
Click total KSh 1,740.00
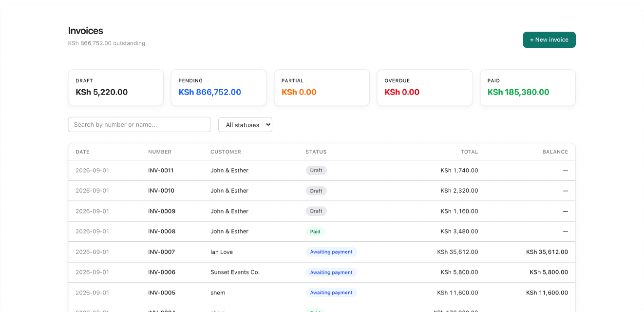pyautogui.click(x=459, y=171)
